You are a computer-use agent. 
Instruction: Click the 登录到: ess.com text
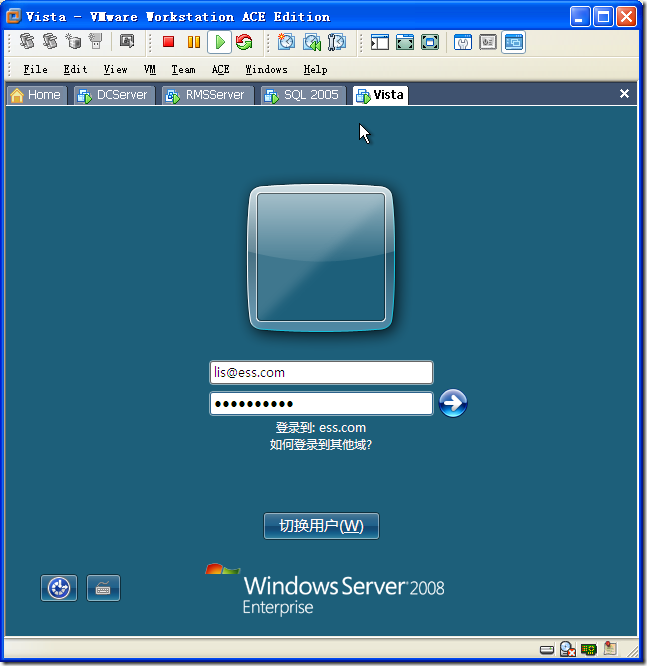pyautogui.click(x=321, y=427)
